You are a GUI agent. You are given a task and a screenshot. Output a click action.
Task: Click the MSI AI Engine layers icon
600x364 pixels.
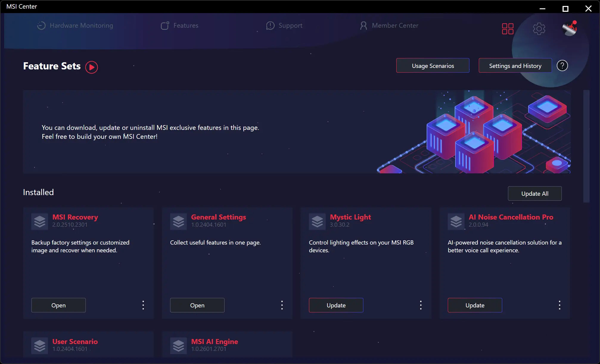178,346
